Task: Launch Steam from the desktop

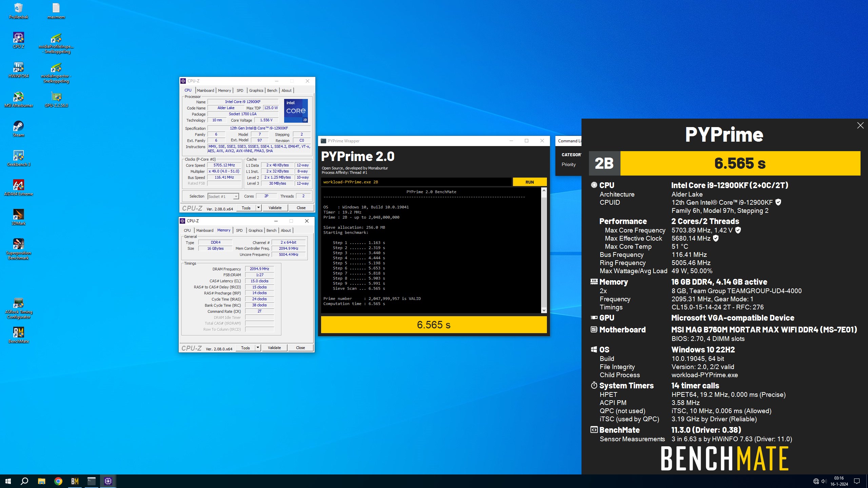Action: 19,129
